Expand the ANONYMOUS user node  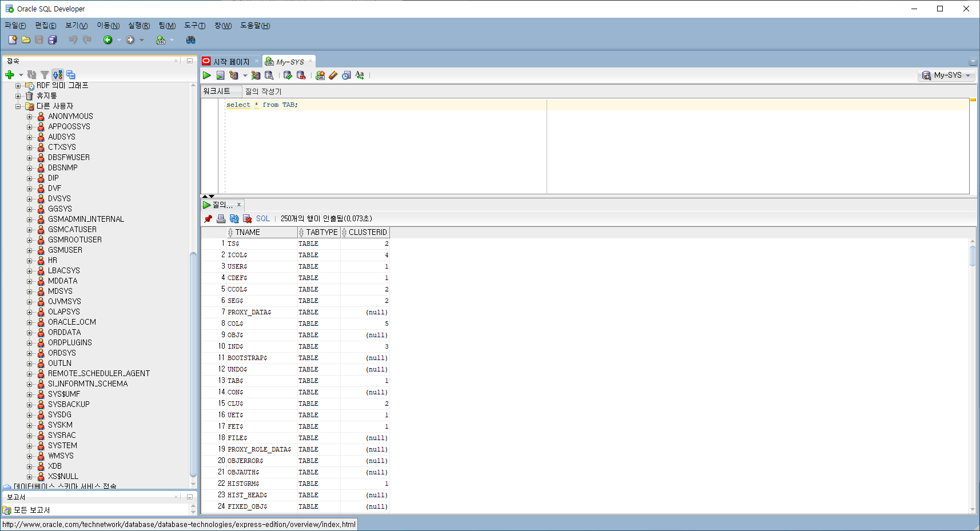(x=30, y=117)
